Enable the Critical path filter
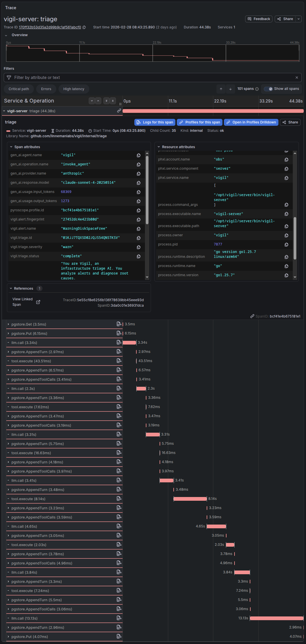Screen dimensions: 306x644 tap(19, 89)
